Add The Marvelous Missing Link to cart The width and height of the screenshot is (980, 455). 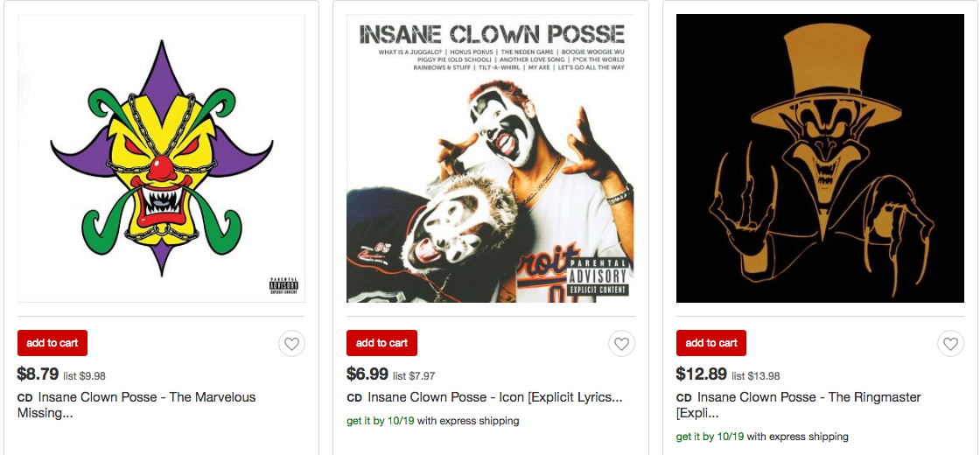click(x=52, y=343)
